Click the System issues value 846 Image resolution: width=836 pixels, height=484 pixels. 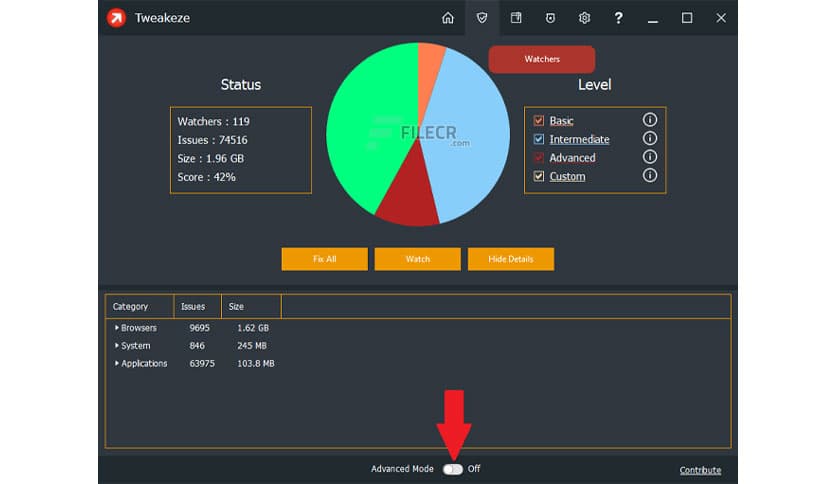(197, 345)
